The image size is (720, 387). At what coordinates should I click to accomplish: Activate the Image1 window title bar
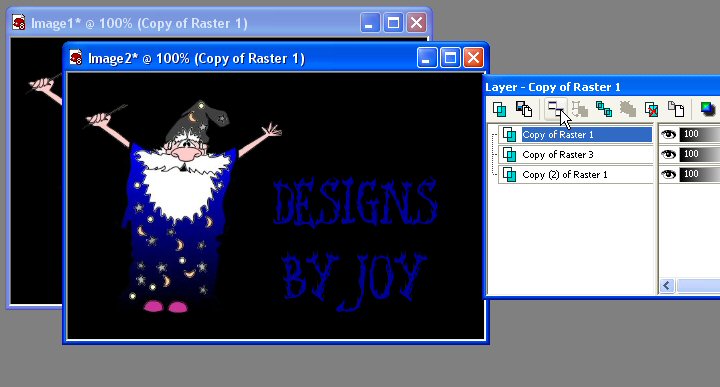184,23
